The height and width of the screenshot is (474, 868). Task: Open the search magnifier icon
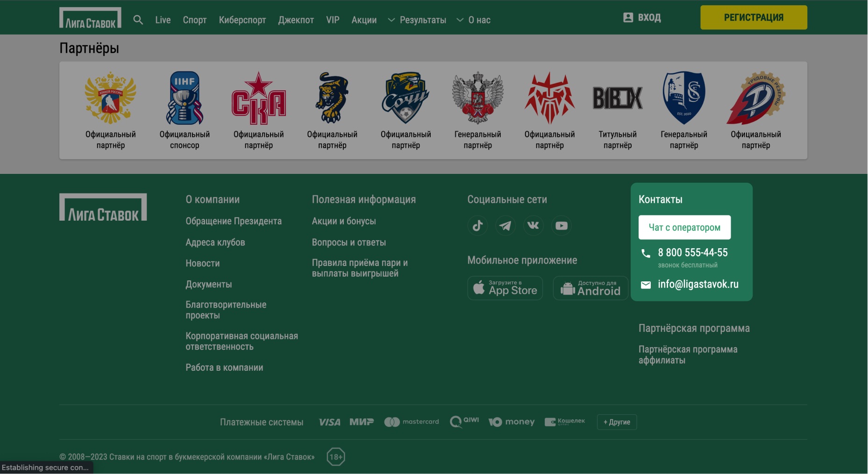[138, 20]
